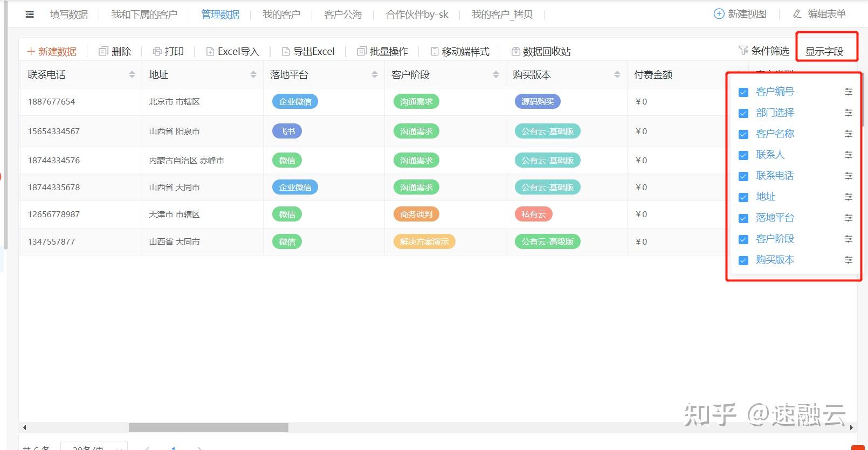Click phone cell 12656778987
The width and height of the screenshot is (868, 450).
(x=54, y=214)
